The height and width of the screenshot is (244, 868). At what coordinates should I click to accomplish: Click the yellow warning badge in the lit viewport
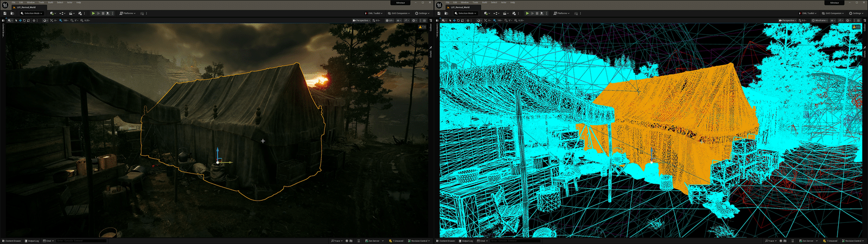(422, 27)
